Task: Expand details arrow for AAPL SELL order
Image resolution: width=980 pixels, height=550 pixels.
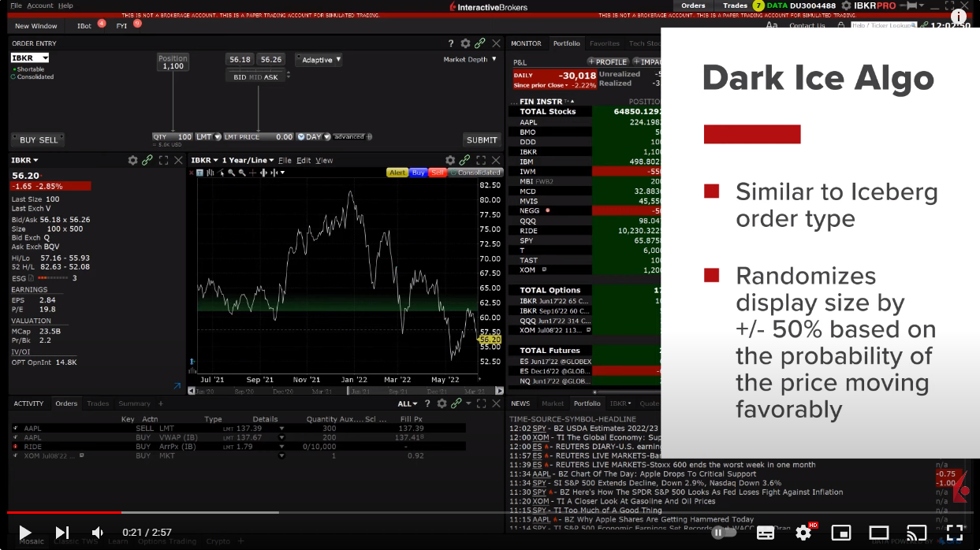Action: click(x=281, y=428)
